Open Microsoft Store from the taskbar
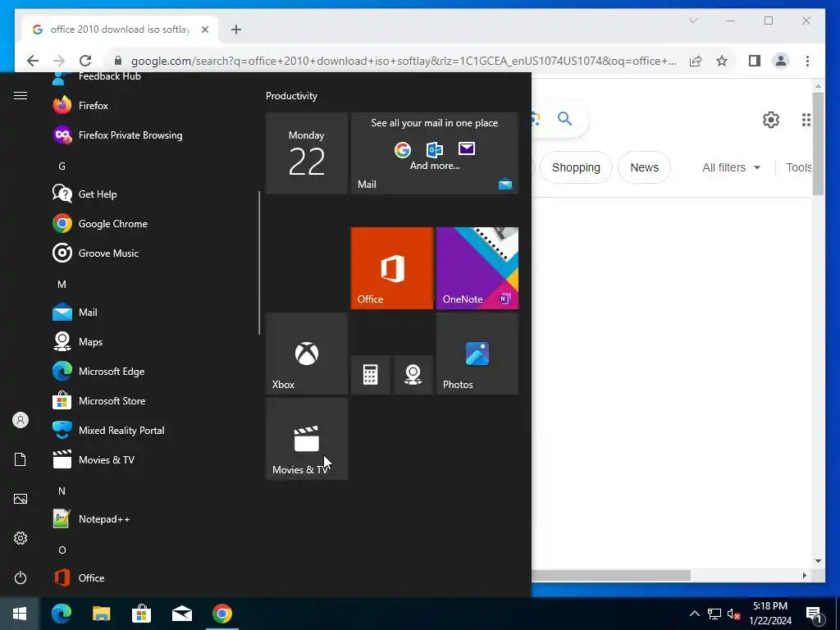Image resolution: width=840 pixels, height=630 pixels. (x=141, y=614)
